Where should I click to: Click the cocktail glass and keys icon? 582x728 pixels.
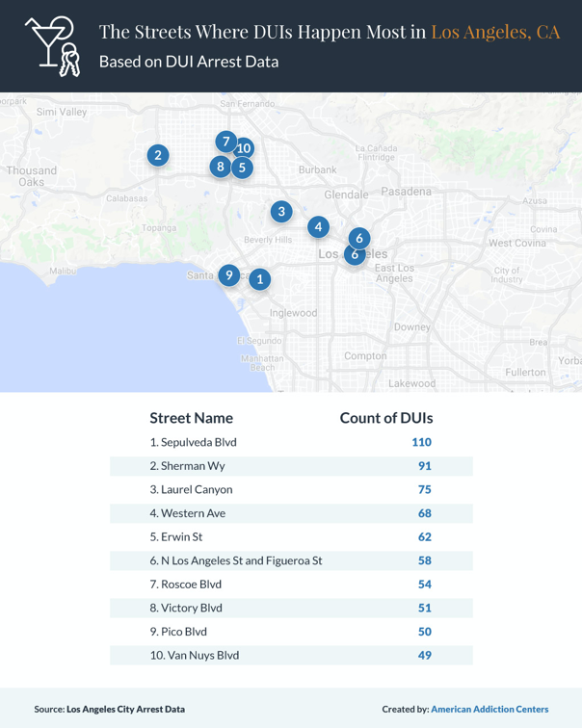(52, 46)
